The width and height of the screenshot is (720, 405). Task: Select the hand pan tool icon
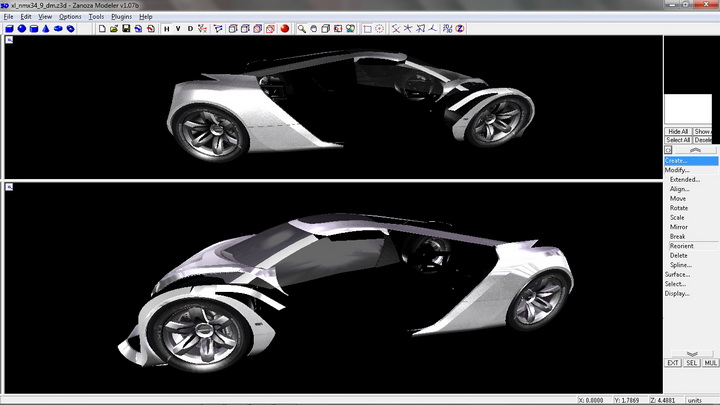[313, 29]
